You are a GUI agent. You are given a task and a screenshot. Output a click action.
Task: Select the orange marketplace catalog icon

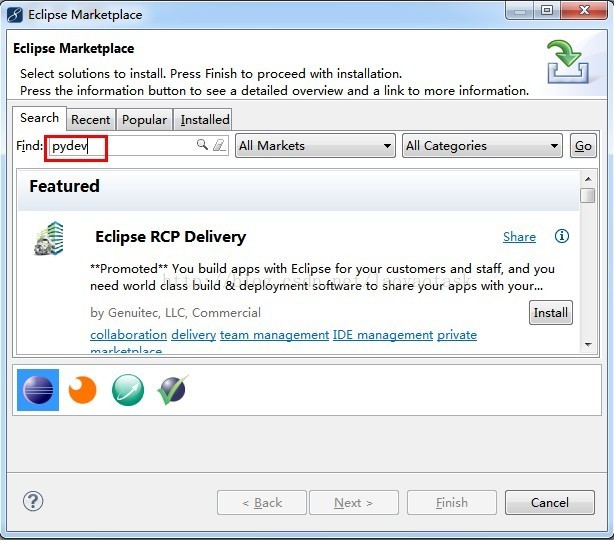(82, 390)
